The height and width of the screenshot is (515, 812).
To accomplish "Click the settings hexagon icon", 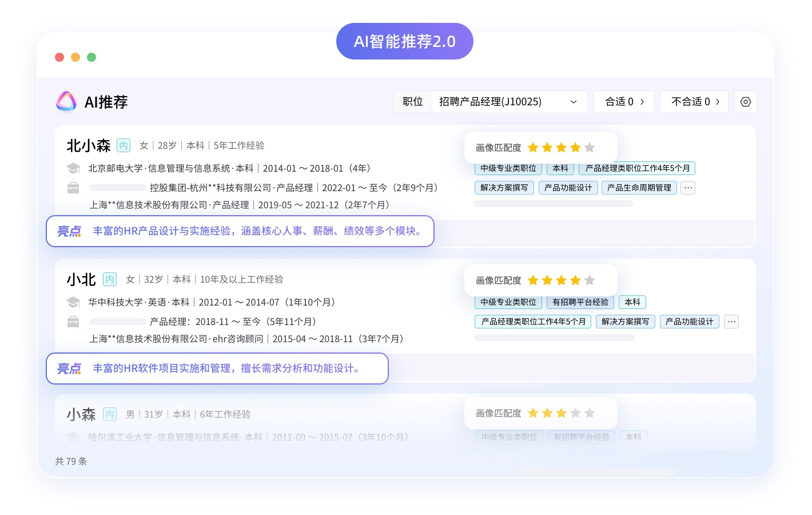I will click(745, 102).
